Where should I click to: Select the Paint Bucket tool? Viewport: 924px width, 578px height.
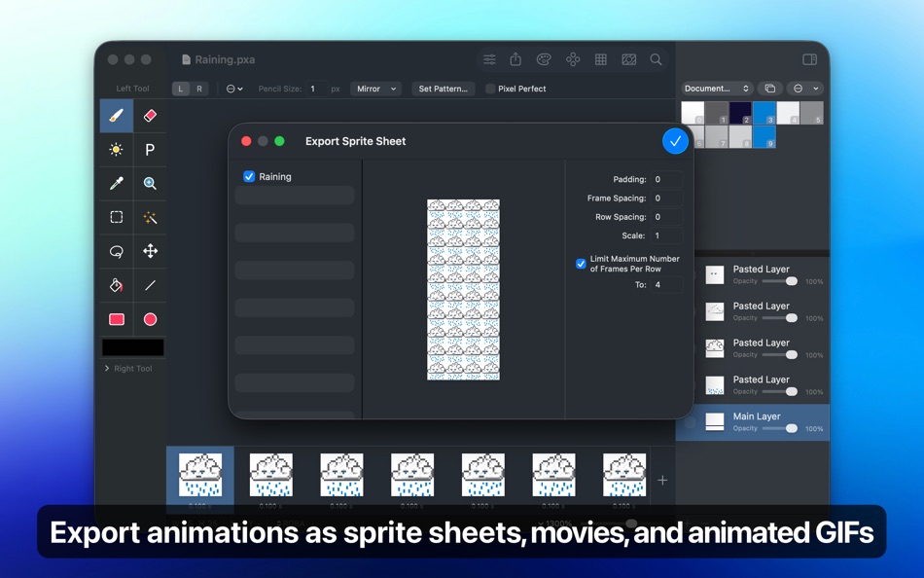click(x=116, y=285)
